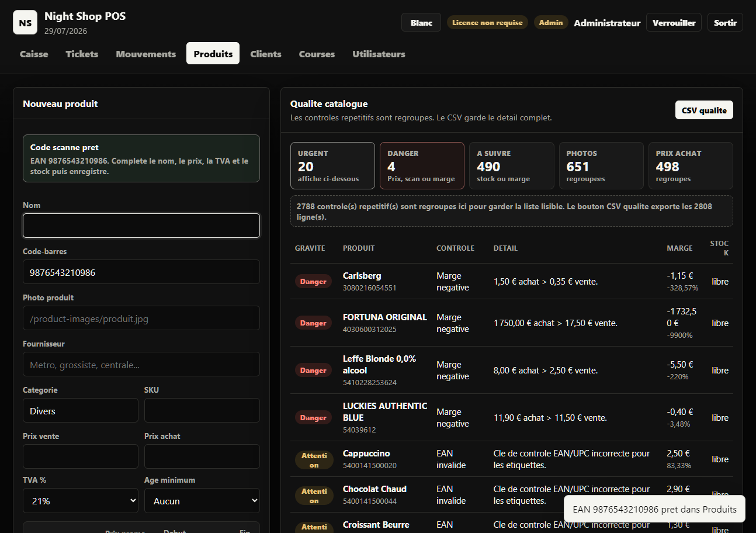Click the MARGE column header
The width and height of the screenshot is (756, 533).
[x=679, y=248]
